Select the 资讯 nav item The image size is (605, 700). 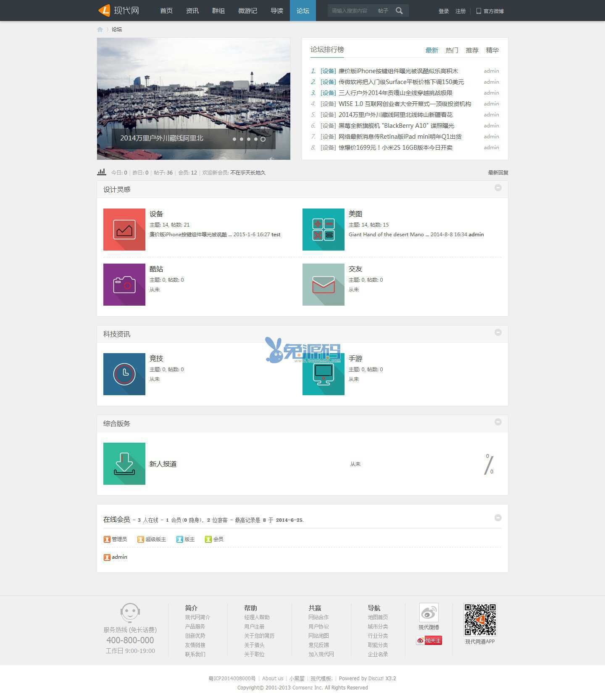pyautogui.click(x=192, y=11)
